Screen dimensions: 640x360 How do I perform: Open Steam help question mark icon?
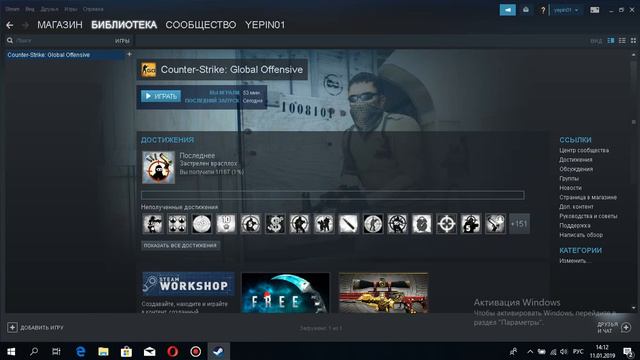coord(543,10)
